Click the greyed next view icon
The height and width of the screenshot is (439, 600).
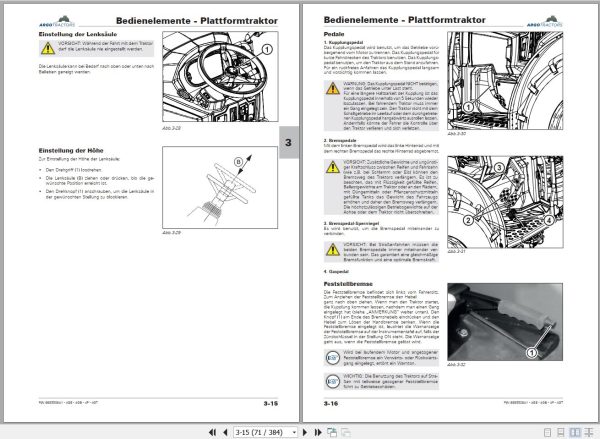coord(346,432)
